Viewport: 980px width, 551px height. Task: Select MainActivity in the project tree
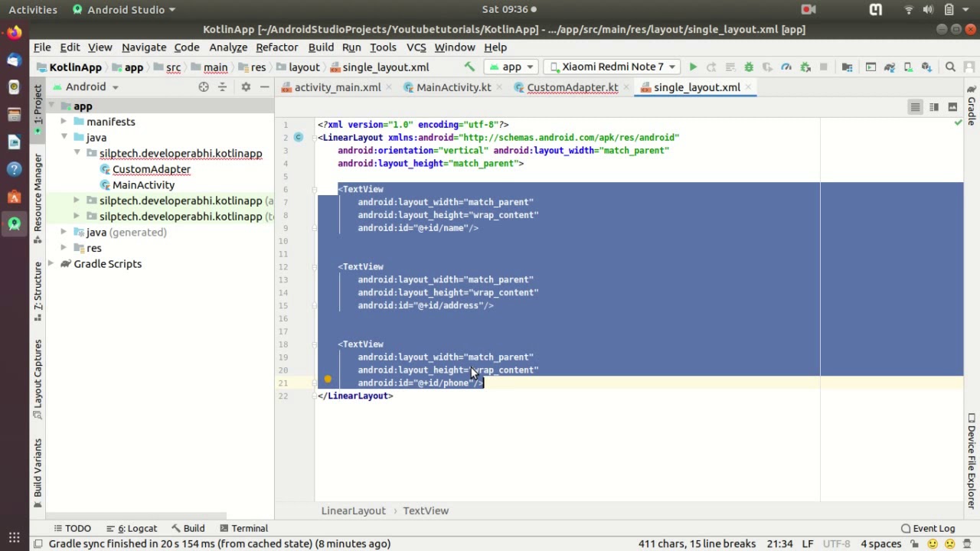[143, 185]
